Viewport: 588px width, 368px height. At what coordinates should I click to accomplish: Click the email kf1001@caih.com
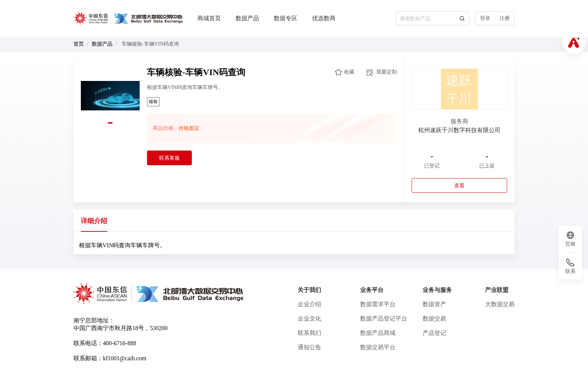tap(125, 358)
